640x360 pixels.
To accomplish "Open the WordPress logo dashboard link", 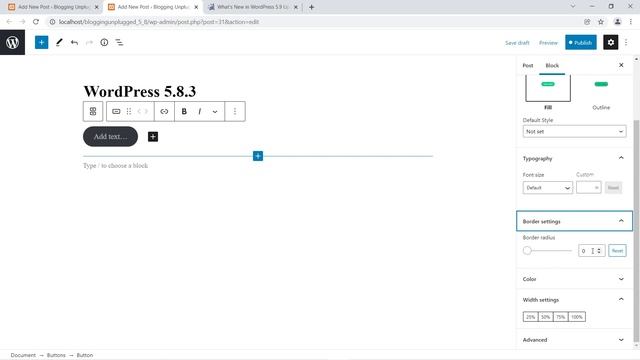I will (12, 42).
